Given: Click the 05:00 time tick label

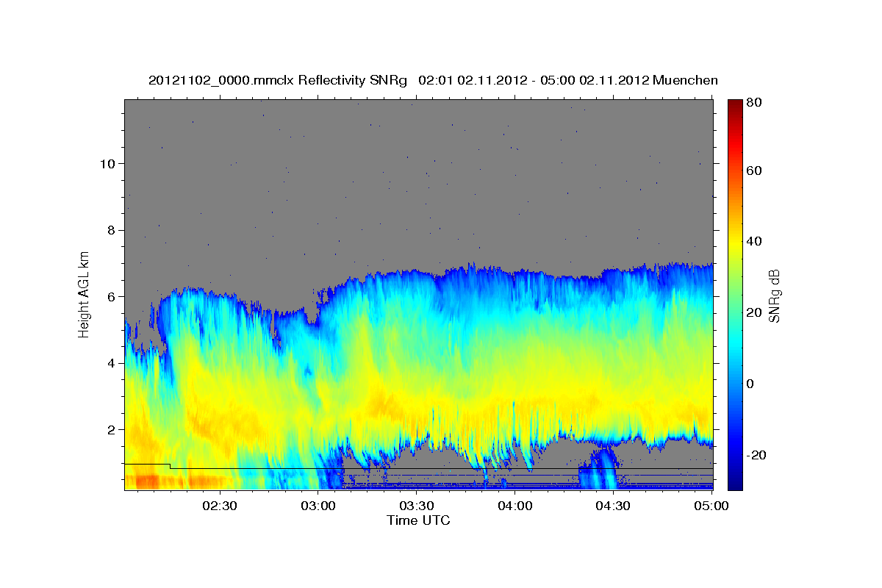Looking at the screenshot, I should pos(711,506).
